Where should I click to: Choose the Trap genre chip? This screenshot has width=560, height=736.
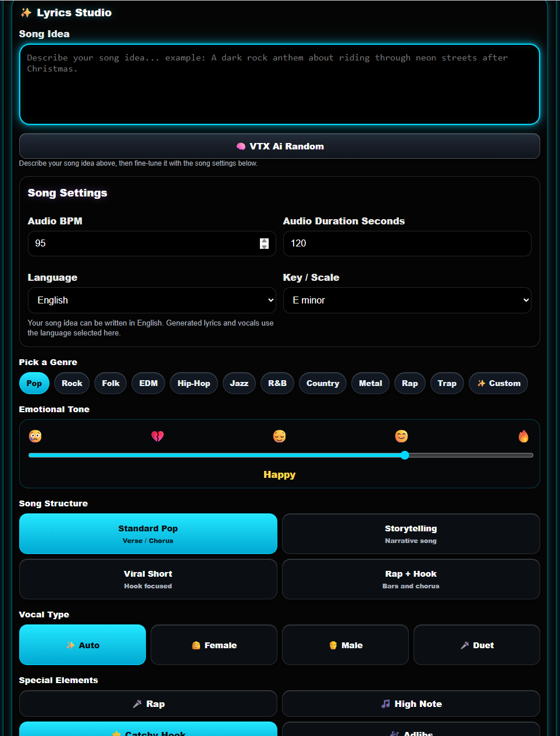(x=447, y=383)
